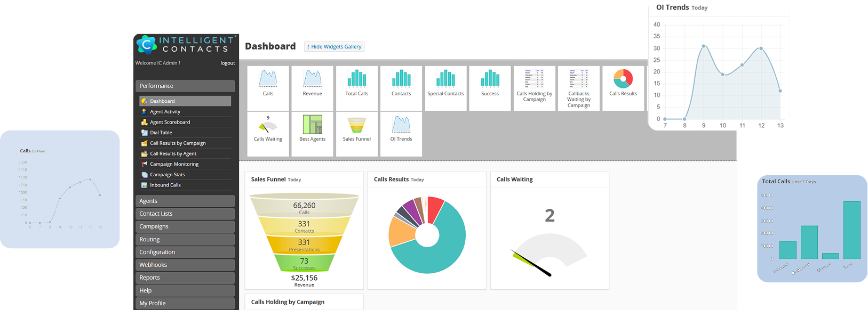
Task: Select the Revenue widget icon
Action: (312, 83)
